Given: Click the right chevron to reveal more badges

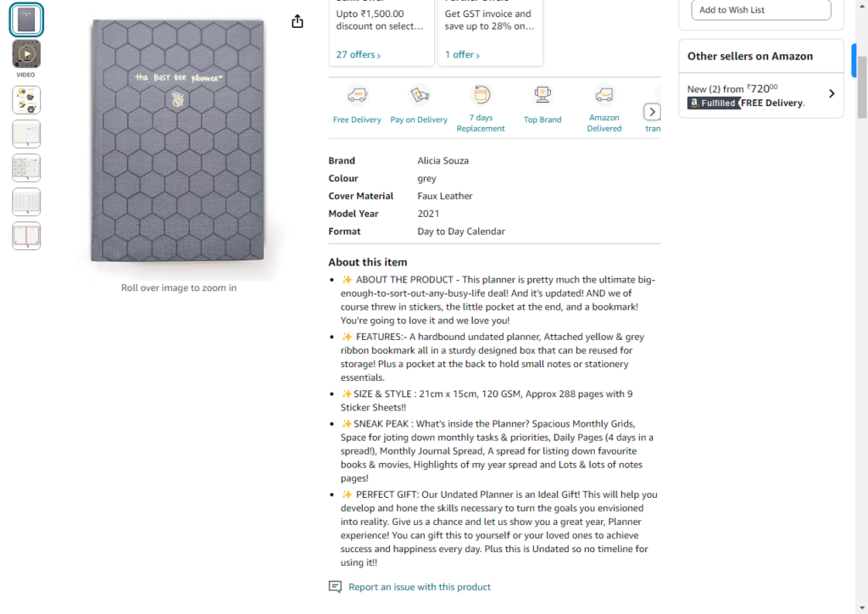Looking at the screenshot, I should pos(652,111).
